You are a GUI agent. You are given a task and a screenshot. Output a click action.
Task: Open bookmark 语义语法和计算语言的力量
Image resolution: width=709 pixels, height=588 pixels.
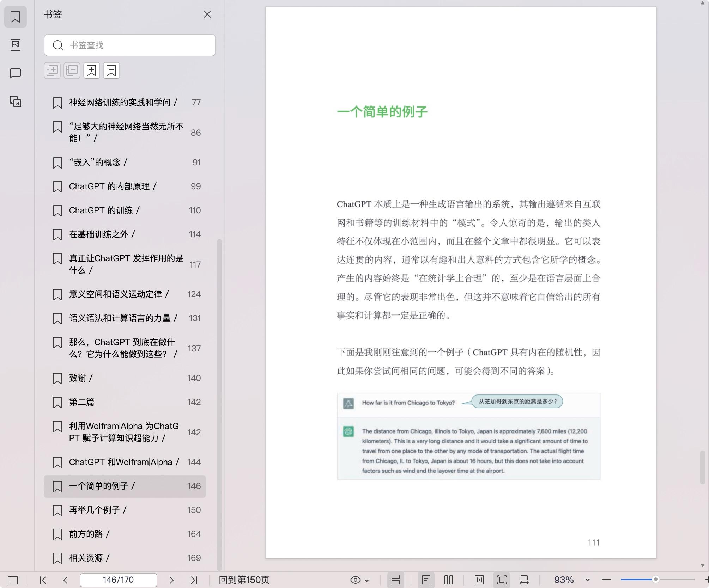125,318
